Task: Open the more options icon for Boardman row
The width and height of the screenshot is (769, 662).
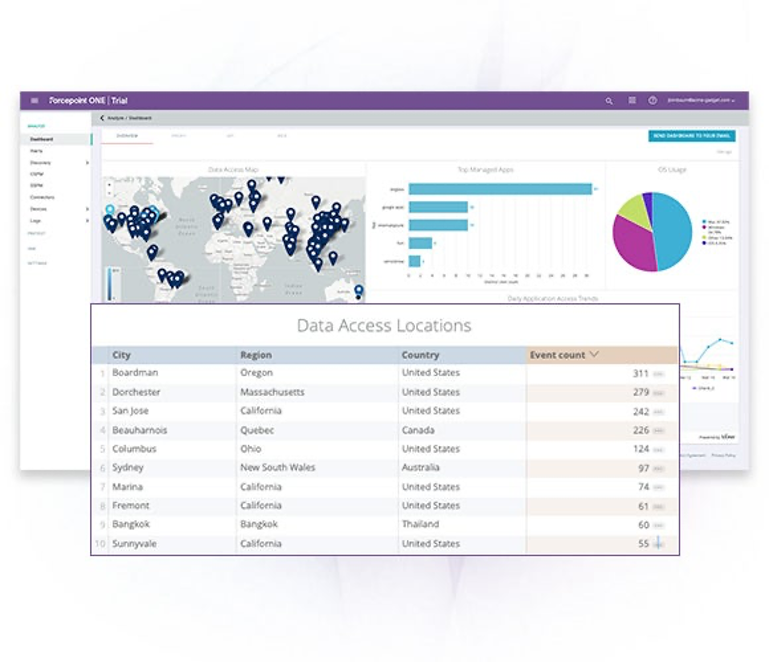Action: 658,374
